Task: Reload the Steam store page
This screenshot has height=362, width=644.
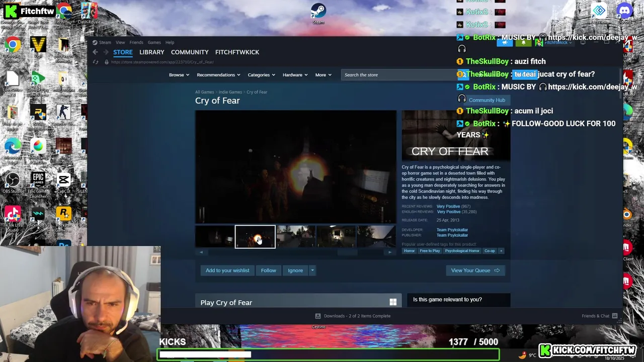Action: (95, 62)
